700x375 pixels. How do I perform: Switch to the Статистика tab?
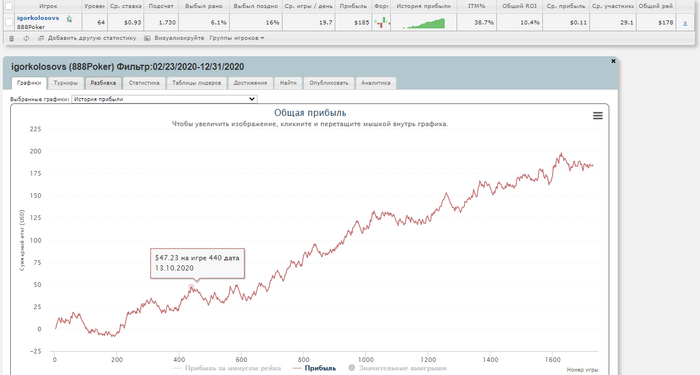(x=144, y=83)
